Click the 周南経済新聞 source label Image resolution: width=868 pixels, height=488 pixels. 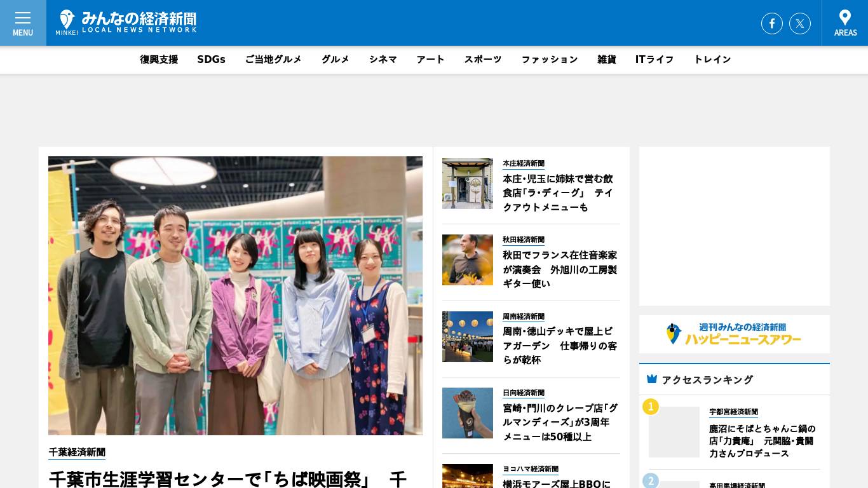[524, 316]
